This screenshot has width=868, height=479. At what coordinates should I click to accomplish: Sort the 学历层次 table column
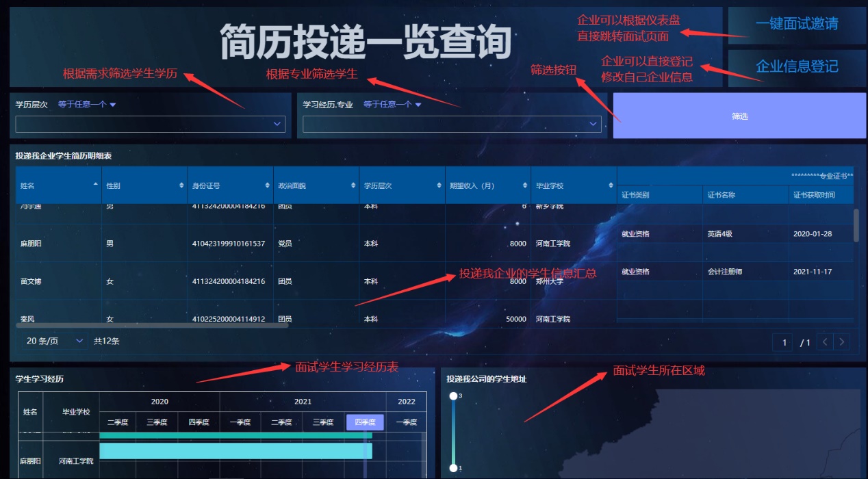(439, 185)
